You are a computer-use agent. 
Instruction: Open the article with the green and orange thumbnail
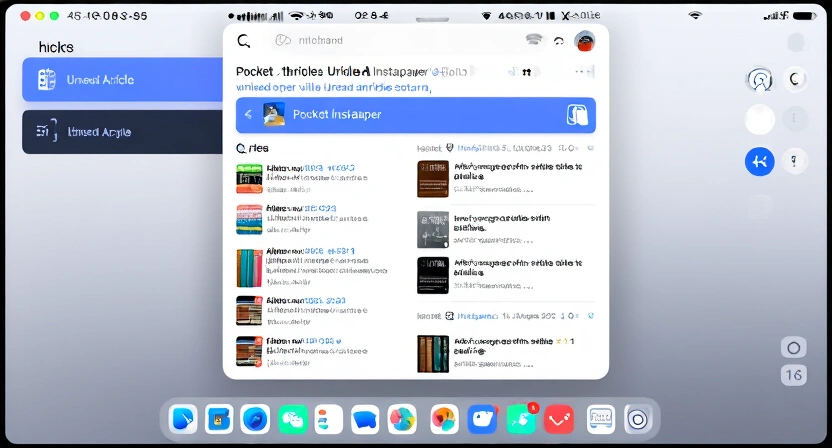302,178
